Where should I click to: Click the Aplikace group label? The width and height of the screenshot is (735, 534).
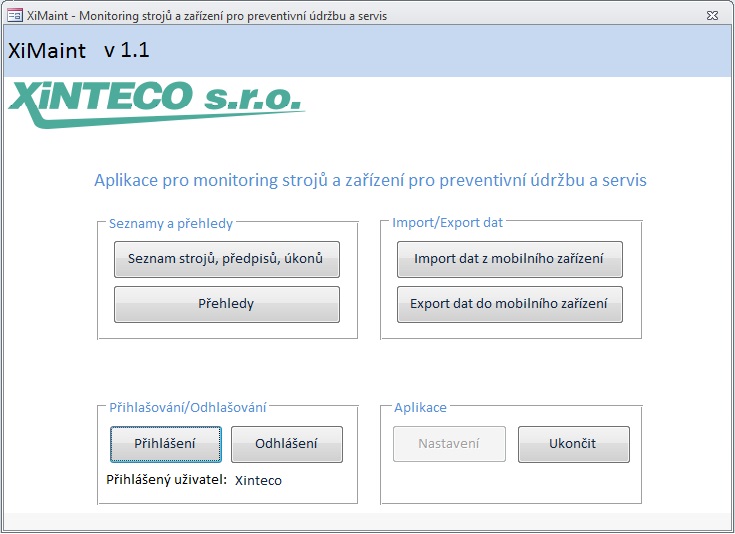tap(420, 408)
